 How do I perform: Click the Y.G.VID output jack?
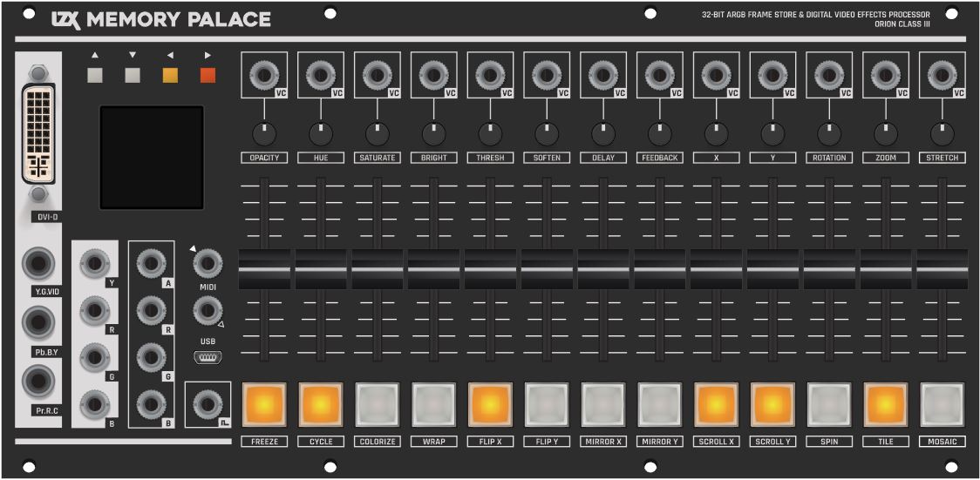coord(38,263)
